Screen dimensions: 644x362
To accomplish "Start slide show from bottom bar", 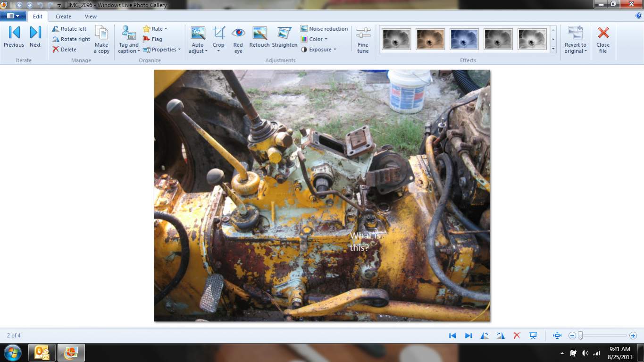I will click(533, 336).
